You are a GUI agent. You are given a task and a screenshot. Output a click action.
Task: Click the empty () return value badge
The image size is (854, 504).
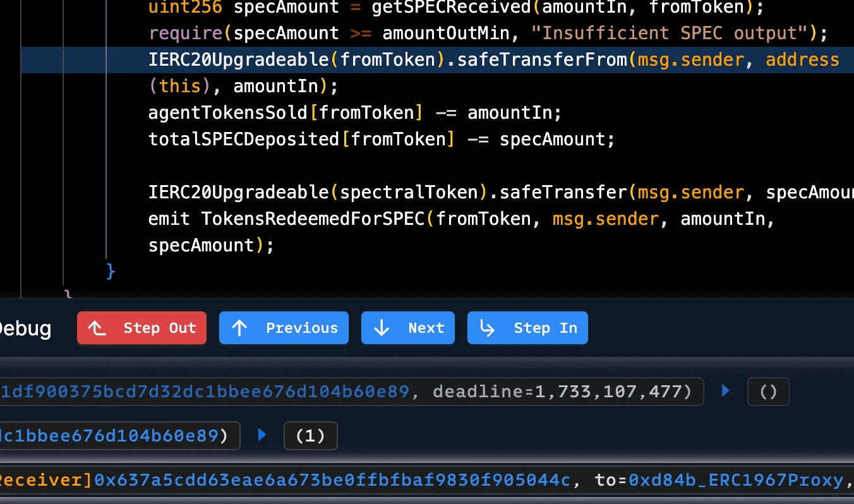click(768, 392)
